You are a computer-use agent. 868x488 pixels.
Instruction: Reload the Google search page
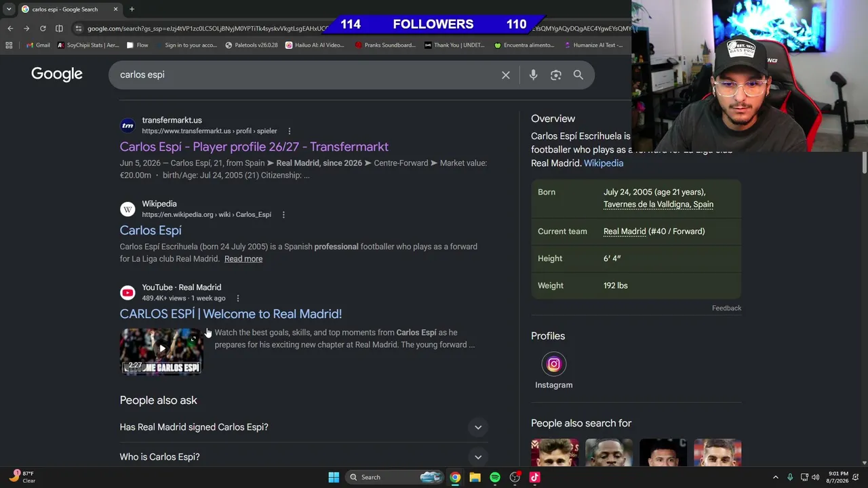pos(43,28)
